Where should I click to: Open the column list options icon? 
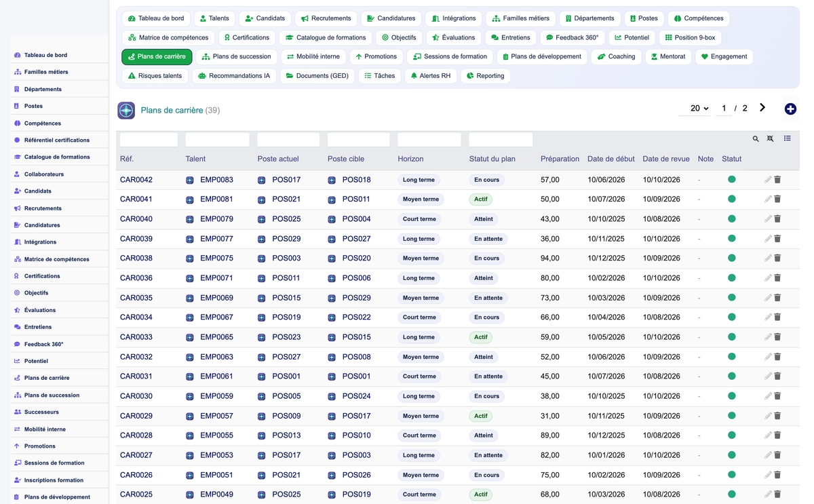(788, 138)
